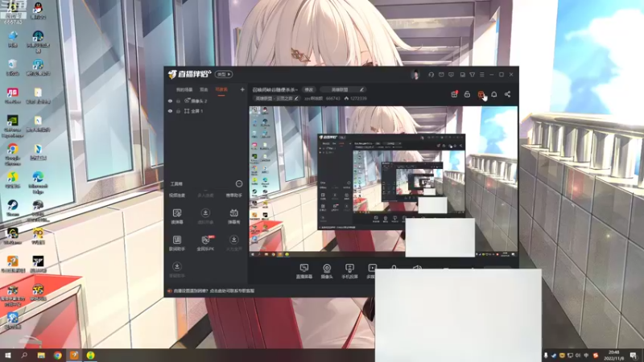Open GeForce Experience desktop shortcut
Image resolution: width=644 pixels, height=362 pixels.
click(x=13, y=126)
